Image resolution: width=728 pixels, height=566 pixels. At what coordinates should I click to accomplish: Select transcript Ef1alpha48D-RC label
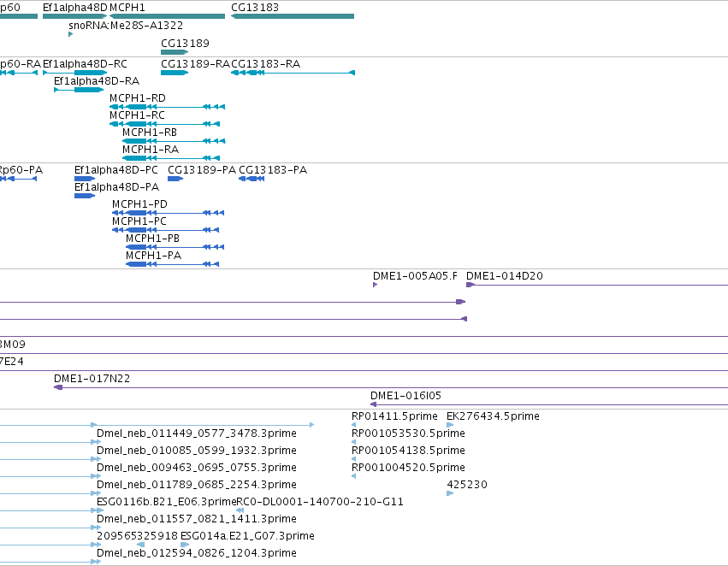tap(85, 64)
